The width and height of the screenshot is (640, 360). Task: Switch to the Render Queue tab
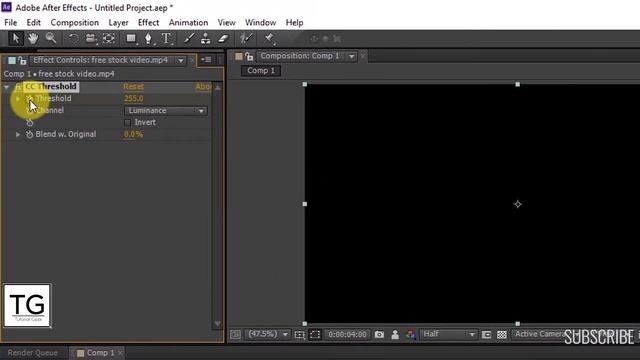click(33, 353)
